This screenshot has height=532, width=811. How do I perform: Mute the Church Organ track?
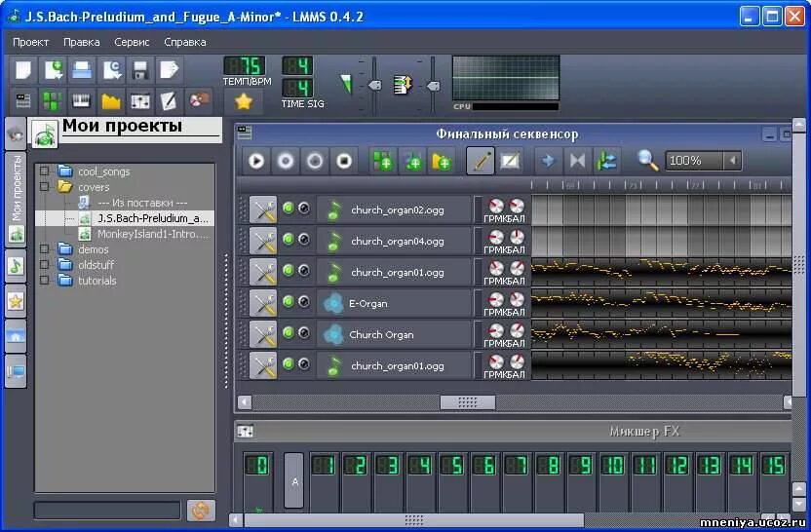click(x=289, y=332)
